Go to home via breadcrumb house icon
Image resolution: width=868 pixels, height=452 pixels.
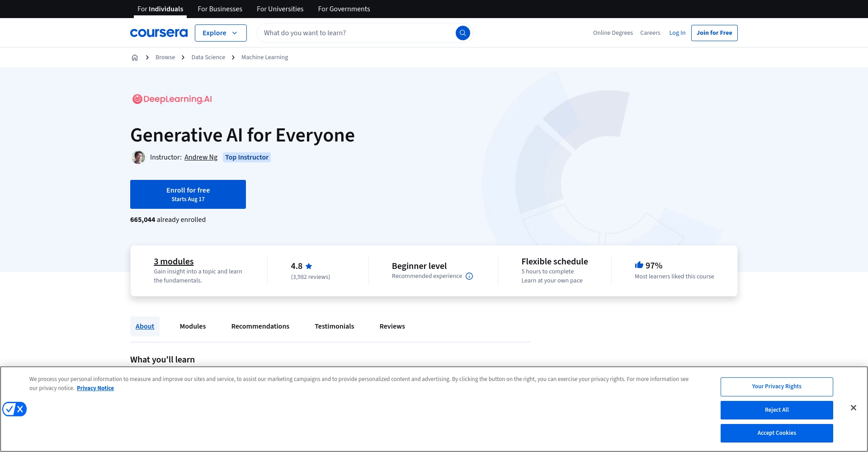coord(135,57)
